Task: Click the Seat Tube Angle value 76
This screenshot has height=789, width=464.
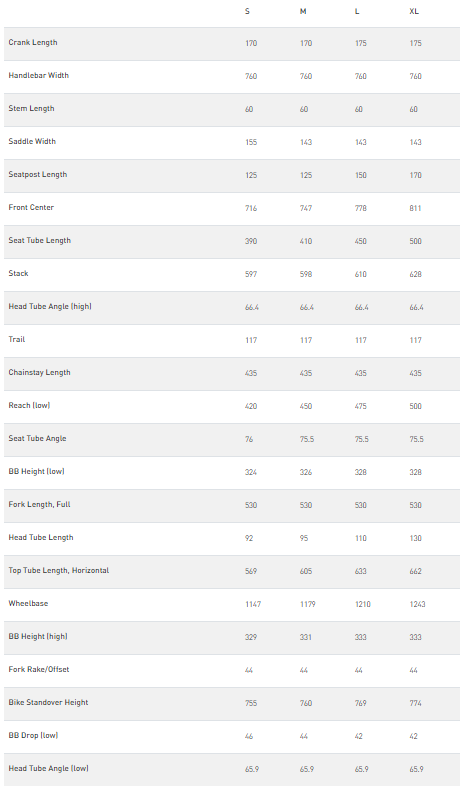Action: point(249,439)
